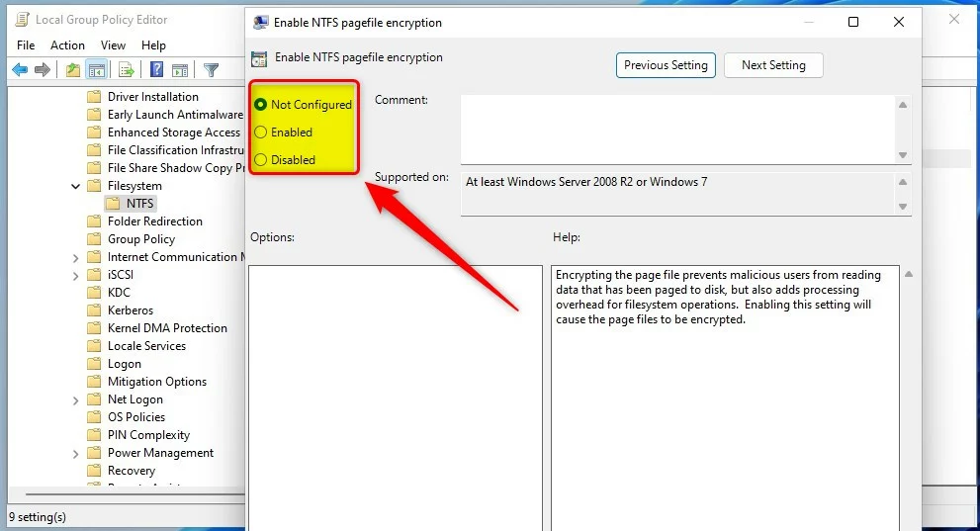
Task: Open Help via the question mark icon
Action: point(156,70)
